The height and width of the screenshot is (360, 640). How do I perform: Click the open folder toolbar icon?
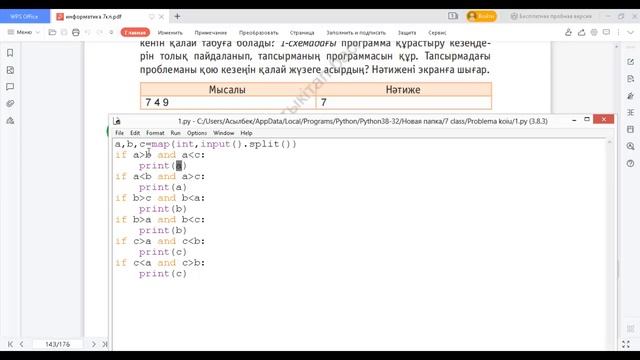click(52, 32)
